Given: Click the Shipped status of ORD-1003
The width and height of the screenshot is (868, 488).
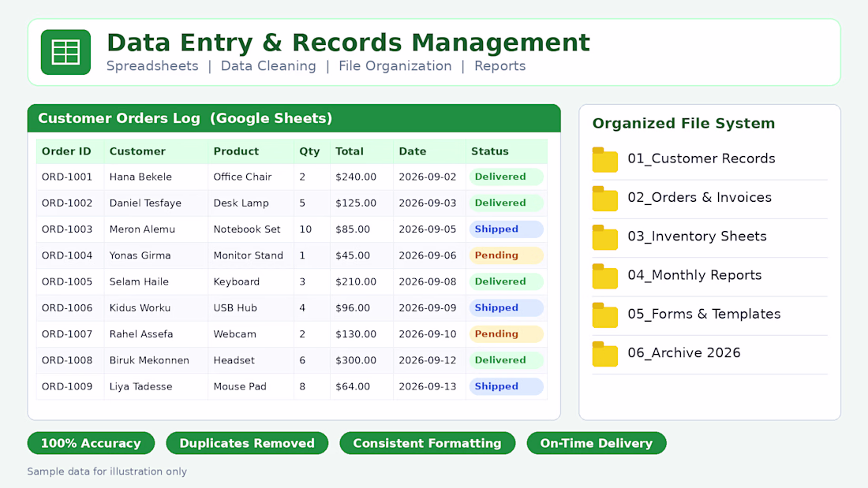Looking at the screenshot, I should pyautogui.click(x=506, y=229).
